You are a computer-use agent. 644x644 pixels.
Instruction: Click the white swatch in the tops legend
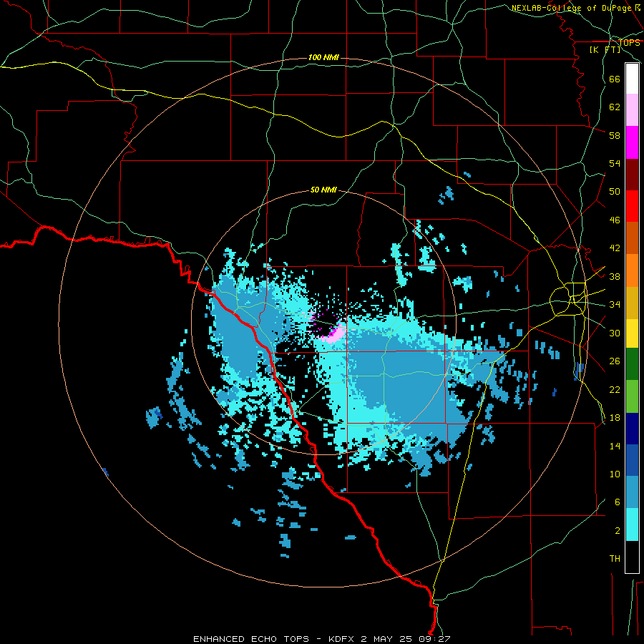point(632,79)
